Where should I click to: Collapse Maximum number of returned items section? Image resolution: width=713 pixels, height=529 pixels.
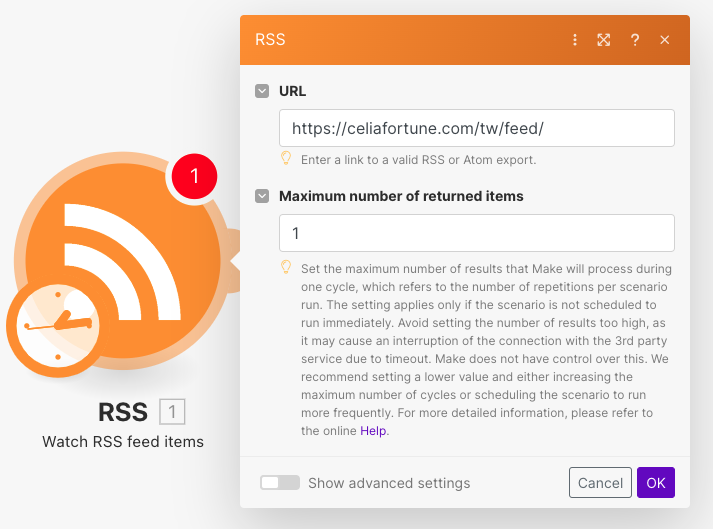(x=262, y=196)
